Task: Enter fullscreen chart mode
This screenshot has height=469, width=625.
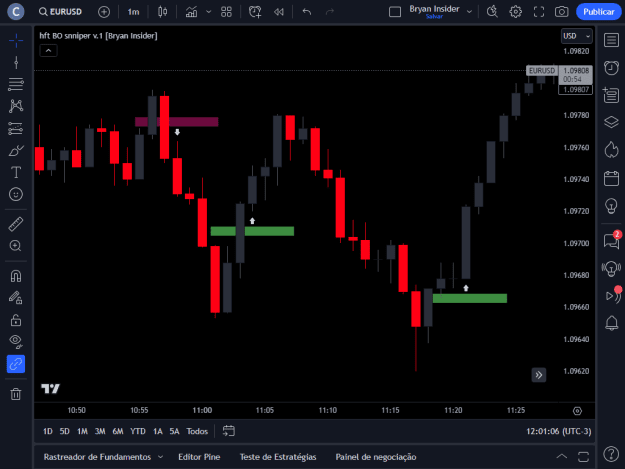Action: (x=539, y=12)
